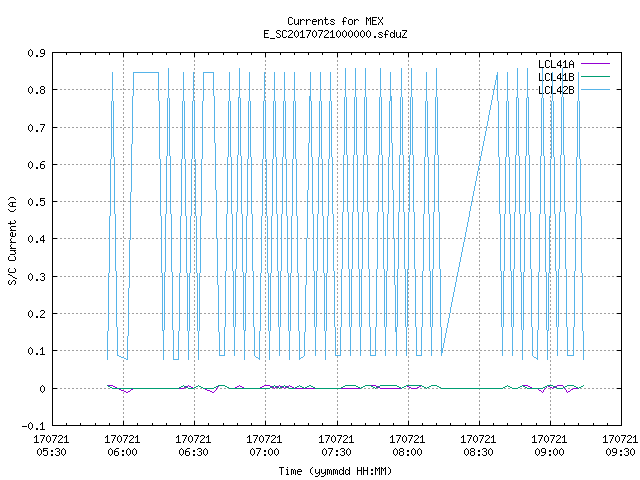Click the green LCL41B legend line sample
640x480 pixels.
tap(595, 77)
